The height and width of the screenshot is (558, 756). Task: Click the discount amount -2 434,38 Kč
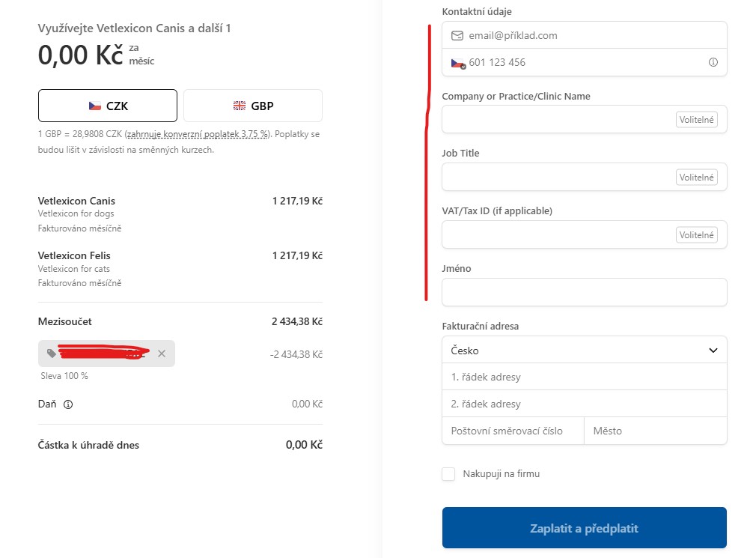(296, 354)
